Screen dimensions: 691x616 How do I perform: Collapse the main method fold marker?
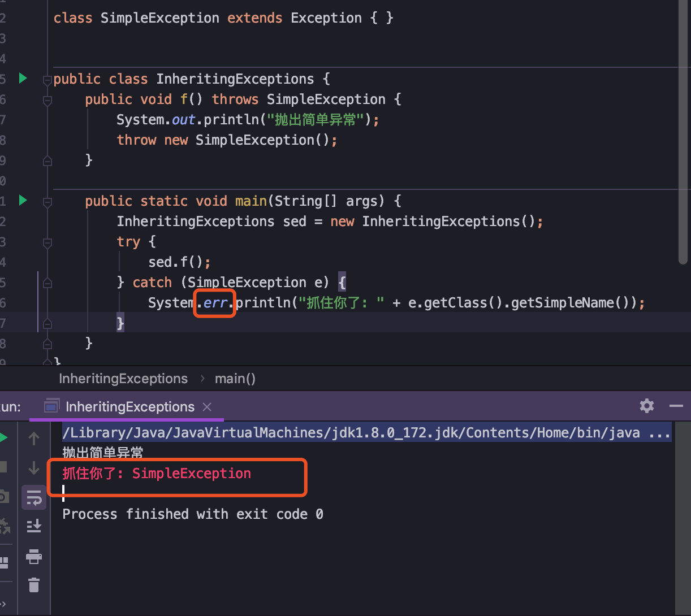point(47,202)
